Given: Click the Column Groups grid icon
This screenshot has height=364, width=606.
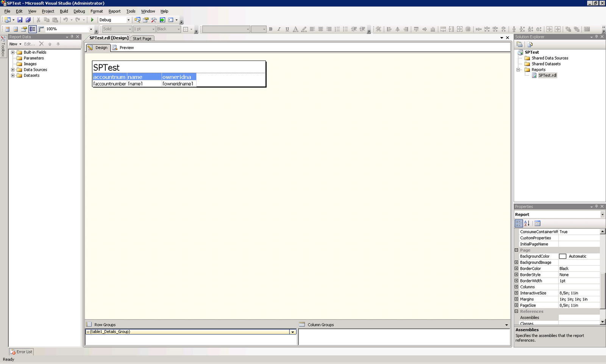Looking at the screenshot, I should point(302,324).
